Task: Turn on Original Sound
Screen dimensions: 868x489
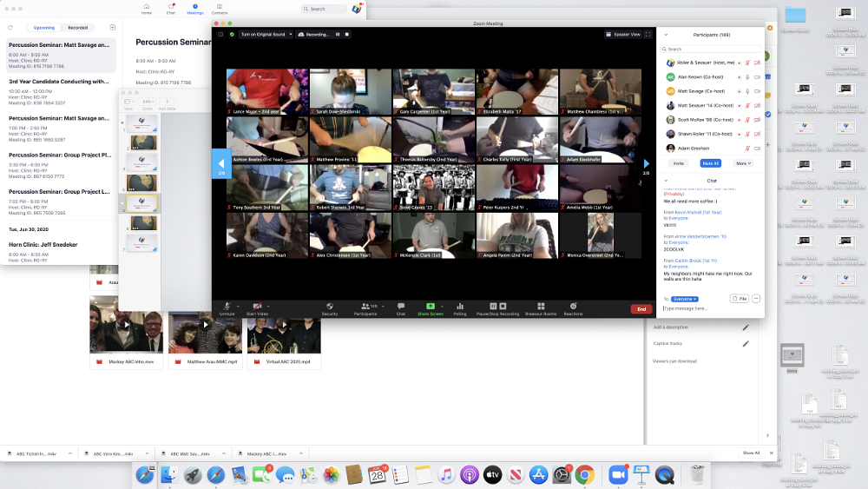Action: [263, 35]
